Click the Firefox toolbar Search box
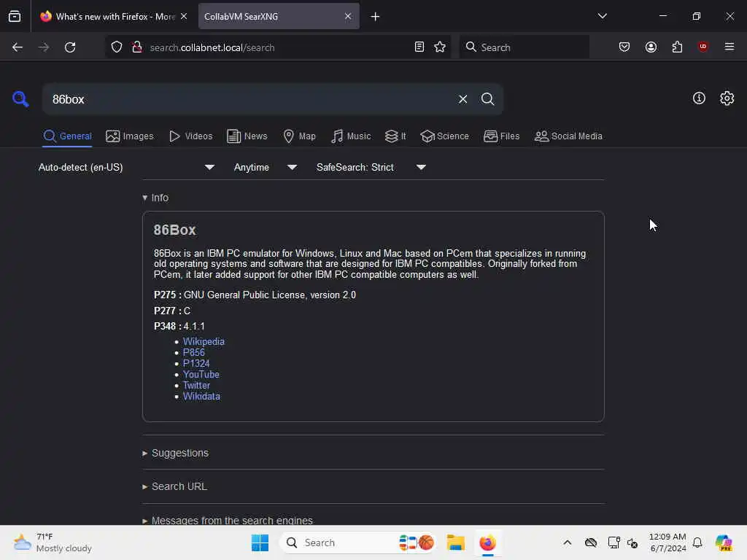The image size is (747, 560). coord(524,47)
